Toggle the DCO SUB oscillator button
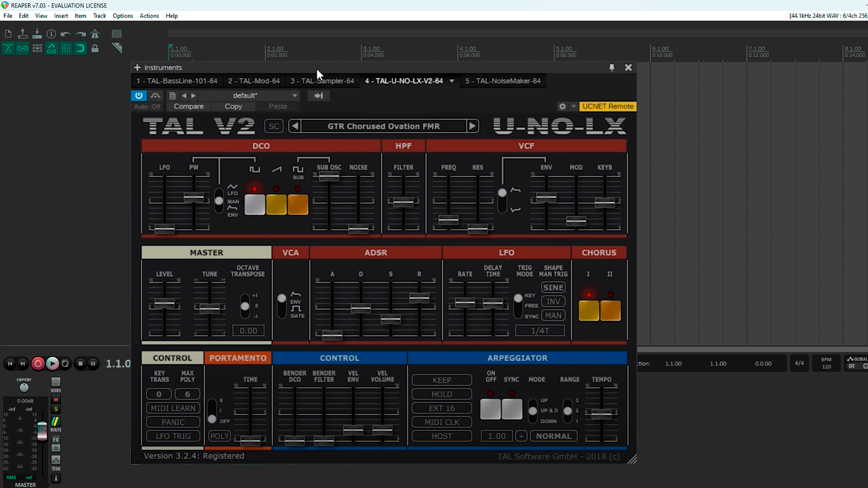This screenshot has height=488, width=868. click(298, 205)
